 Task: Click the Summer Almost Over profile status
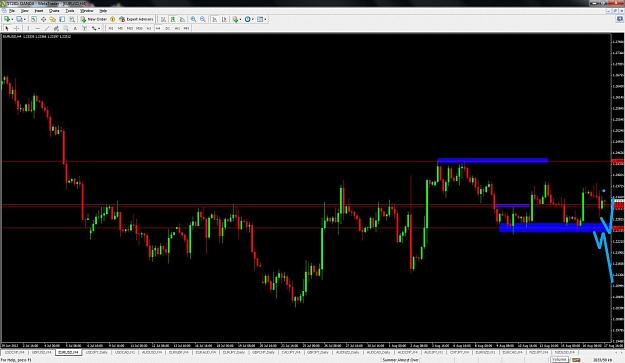click(x=401, y=360)
